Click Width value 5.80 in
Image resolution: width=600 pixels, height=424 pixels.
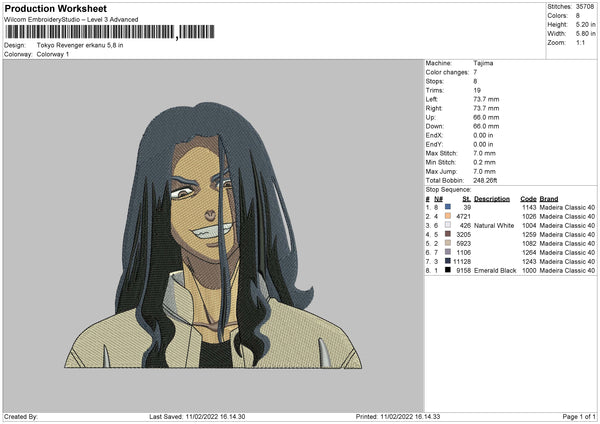[x=585, y=34]
